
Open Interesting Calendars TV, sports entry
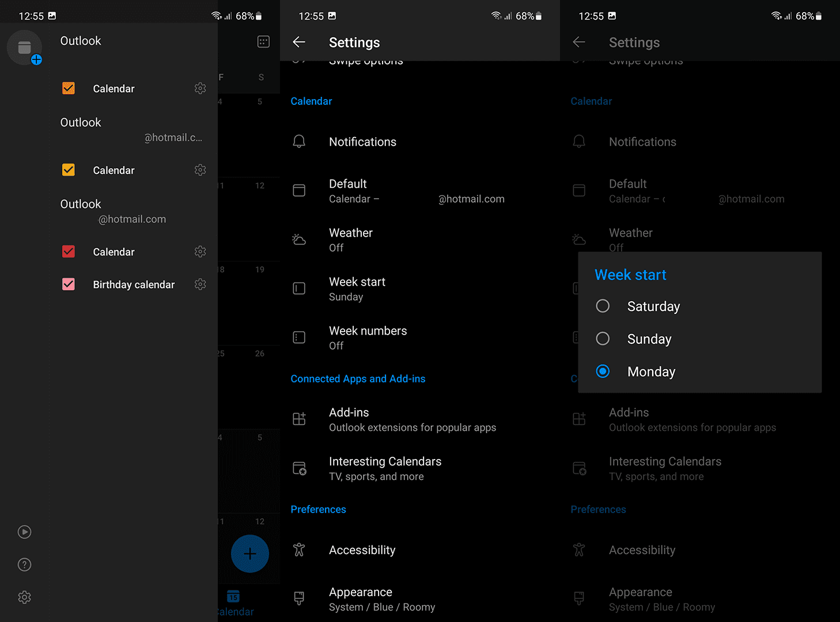pyautogui.click(x=420, y=468)
